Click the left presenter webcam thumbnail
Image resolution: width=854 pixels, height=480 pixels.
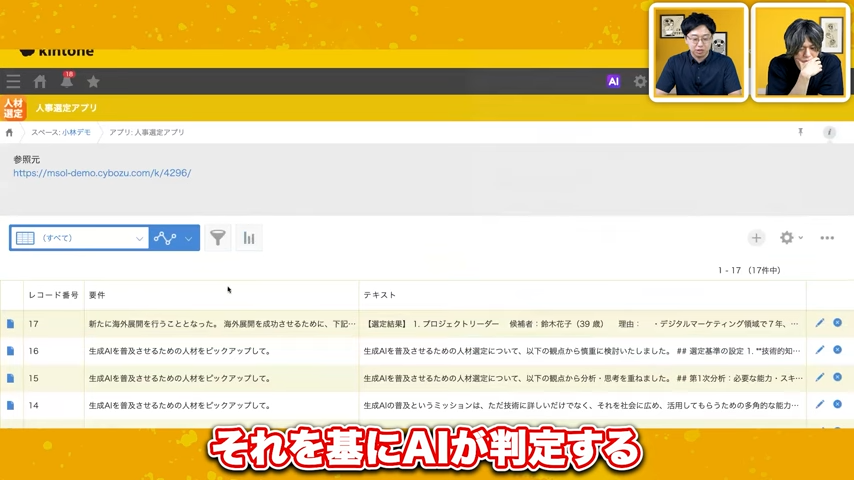point(699,52)
